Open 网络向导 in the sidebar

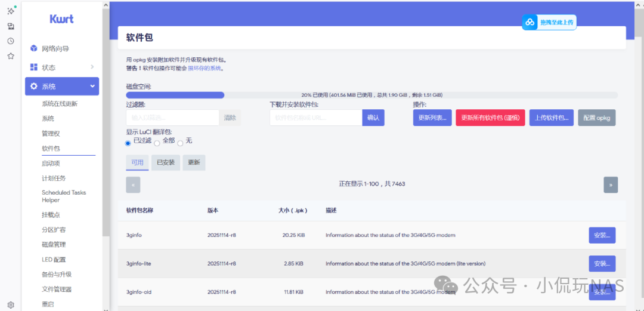click(x=55, y=48)
